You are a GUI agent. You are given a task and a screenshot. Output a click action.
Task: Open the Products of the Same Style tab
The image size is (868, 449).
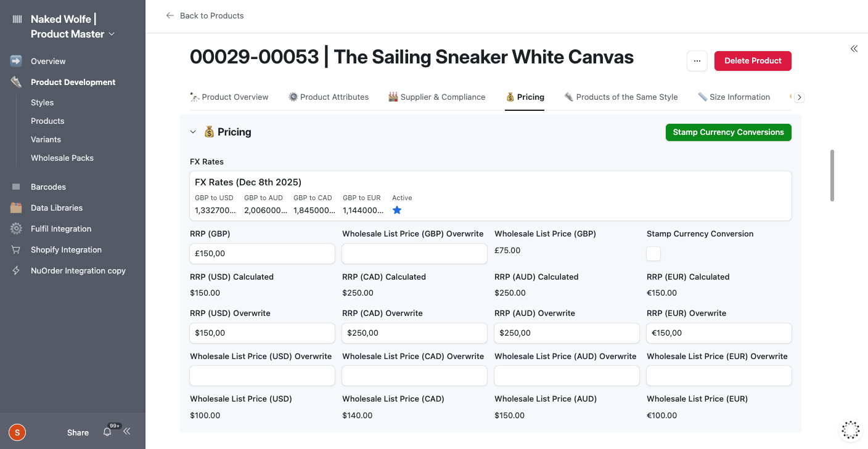tap(621, 97)
